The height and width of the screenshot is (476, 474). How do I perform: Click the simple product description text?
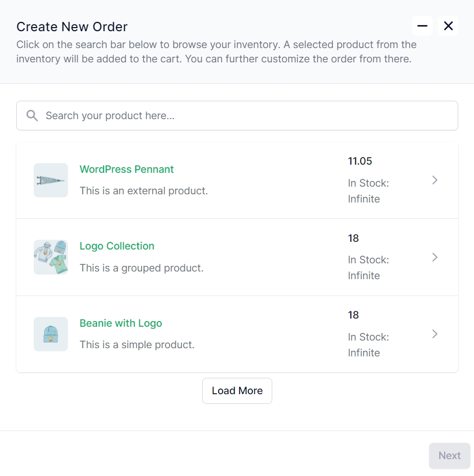(x=137, y=345)
